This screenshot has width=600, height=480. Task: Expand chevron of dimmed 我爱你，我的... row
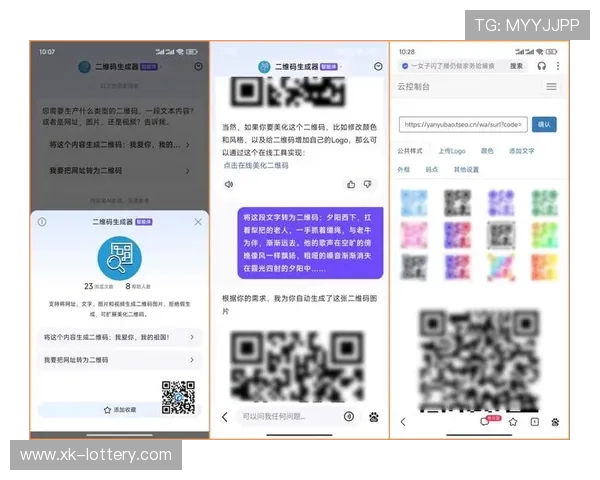tap(188, 145)
